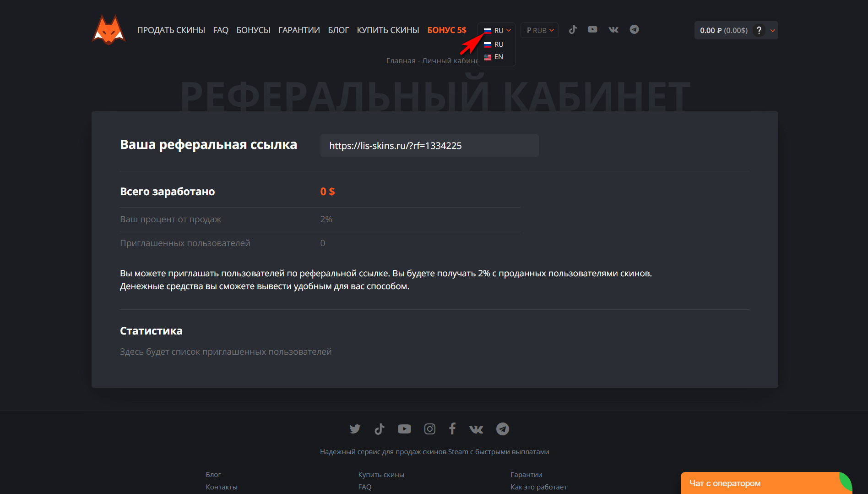Screen dimensions: 868x494
Task: Open the header YouTube icon
Action: click(592, 29)
